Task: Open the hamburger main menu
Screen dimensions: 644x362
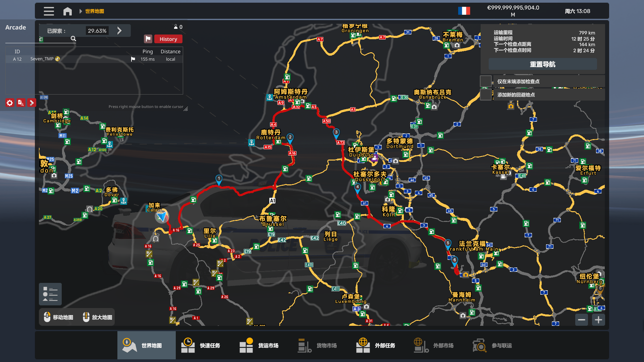Action: click(49, 11)
